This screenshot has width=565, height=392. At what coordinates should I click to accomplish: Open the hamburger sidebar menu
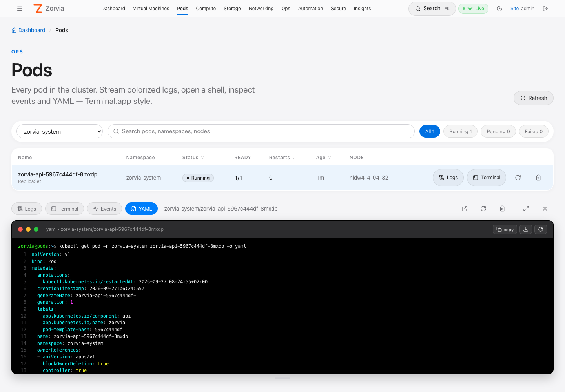20,9
